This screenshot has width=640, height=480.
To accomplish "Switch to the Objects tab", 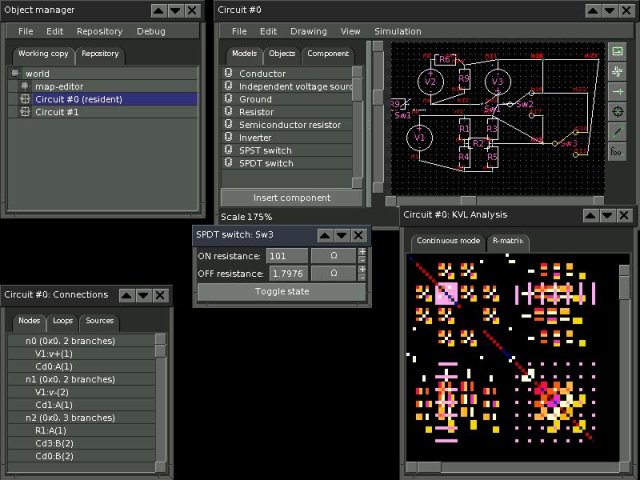I will 282,53.
